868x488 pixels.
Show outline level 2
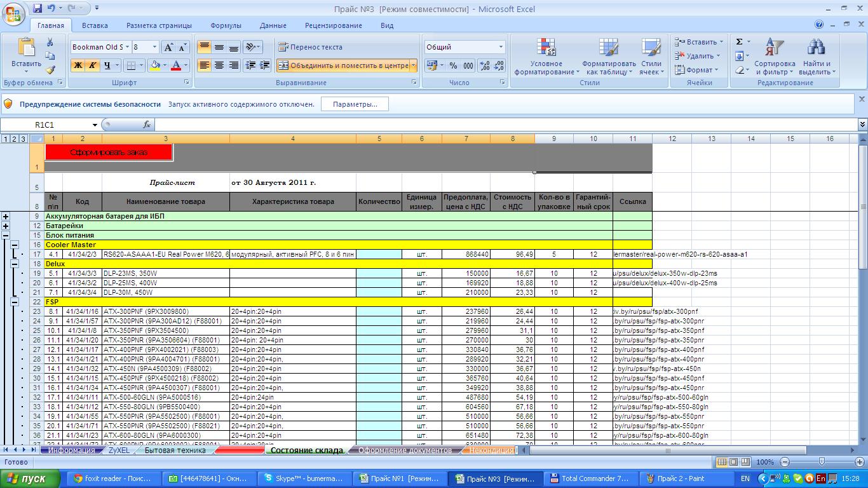pyautogui.click(x=15, y=139)
